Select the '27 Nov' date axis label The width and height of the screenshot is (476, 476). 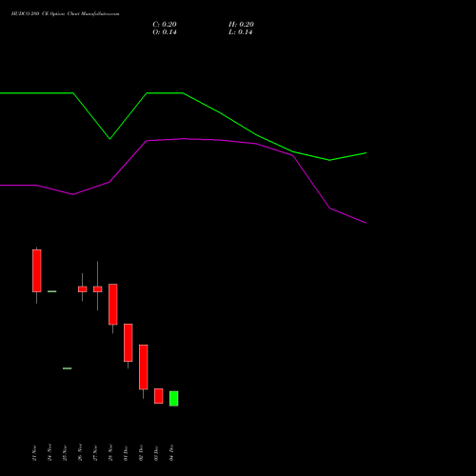(95, 453)
